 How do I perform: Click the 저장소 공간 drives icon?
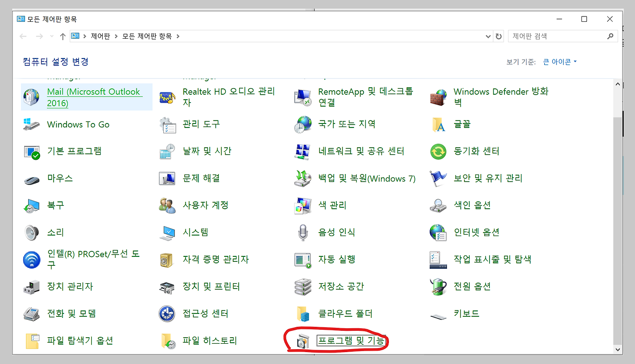[x=303, y=287]
